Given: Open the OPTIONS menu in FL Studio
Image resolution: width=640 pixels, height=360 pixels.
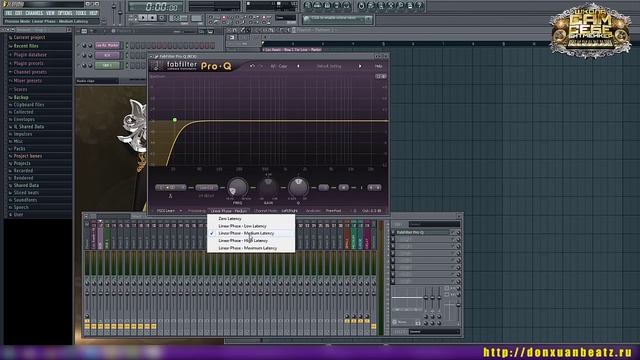Looking at the screenshot, I should point(64,13).
